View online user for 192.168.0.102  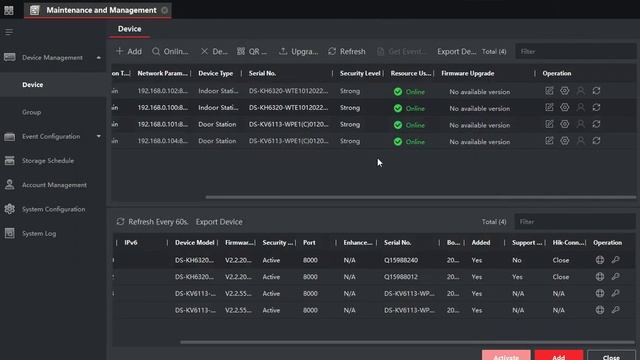581,91
